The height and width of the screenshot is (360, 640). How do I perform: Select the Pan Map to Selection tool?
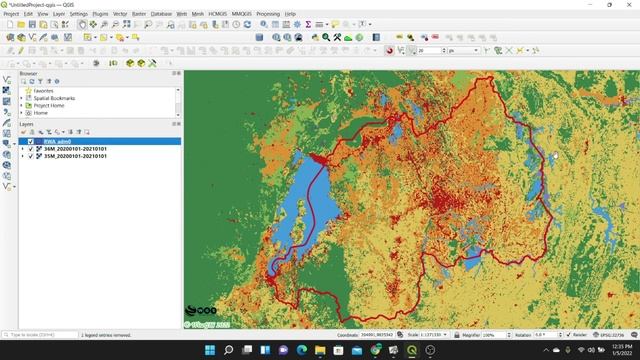[x=93, y=24]
